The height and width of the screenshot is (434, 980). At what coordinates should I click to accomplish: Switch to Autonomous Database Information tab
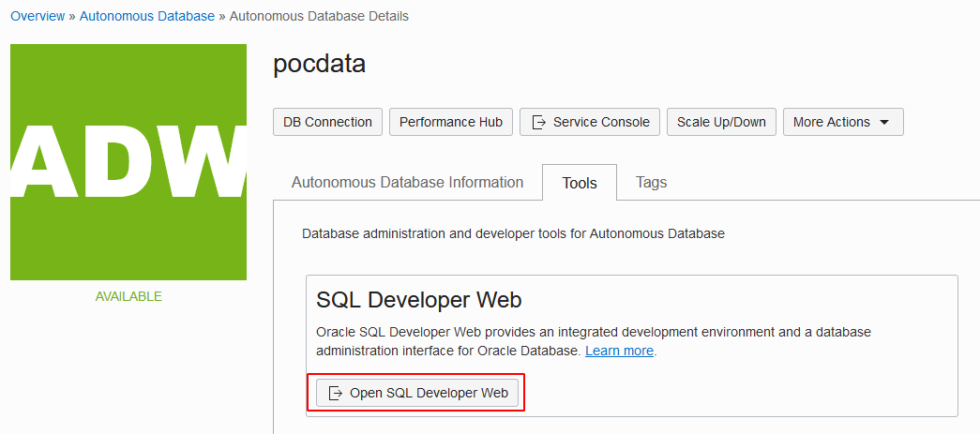(x=408, y=183)
